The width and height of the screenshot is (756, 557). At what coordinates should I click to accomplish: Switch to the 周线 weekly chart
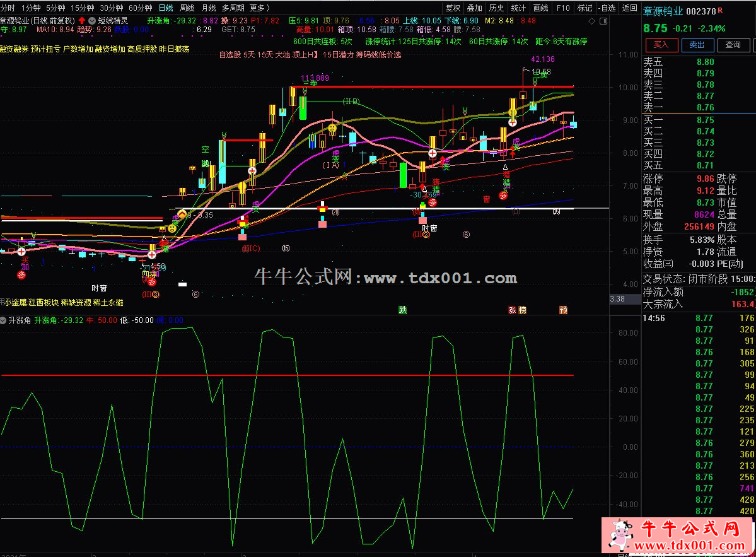tap(187, 8)
